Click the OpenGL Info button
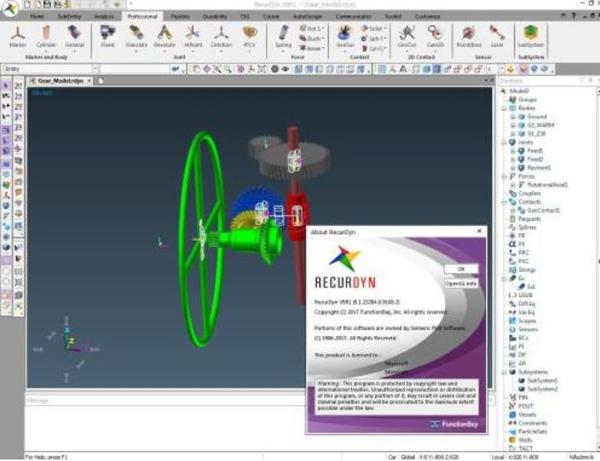 (460, 283)
